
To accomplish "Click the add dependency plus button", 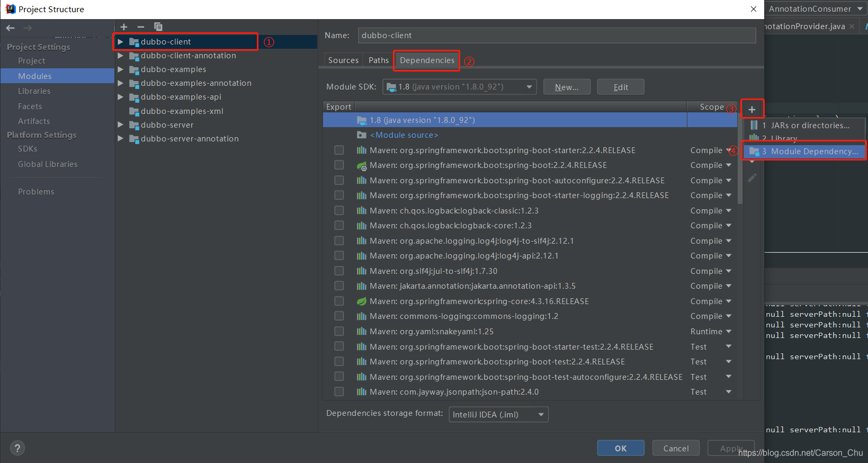I will tap(751, 110).
